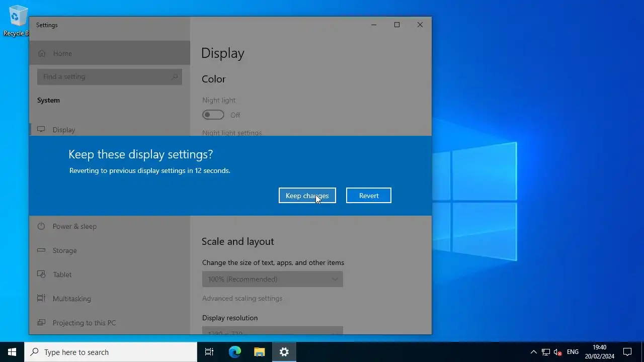
Task: Open Task View from the taskbar
Action: pos(209,352)
